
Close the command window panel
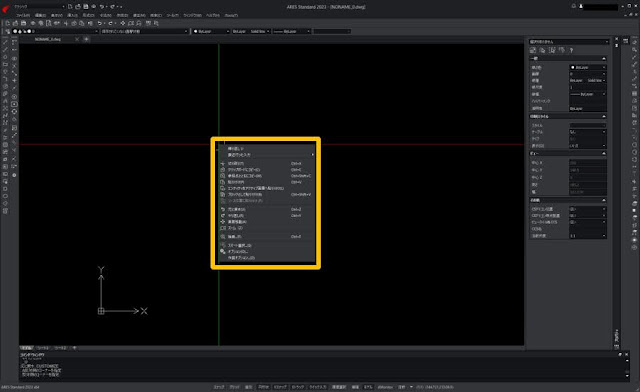(627, 354)
